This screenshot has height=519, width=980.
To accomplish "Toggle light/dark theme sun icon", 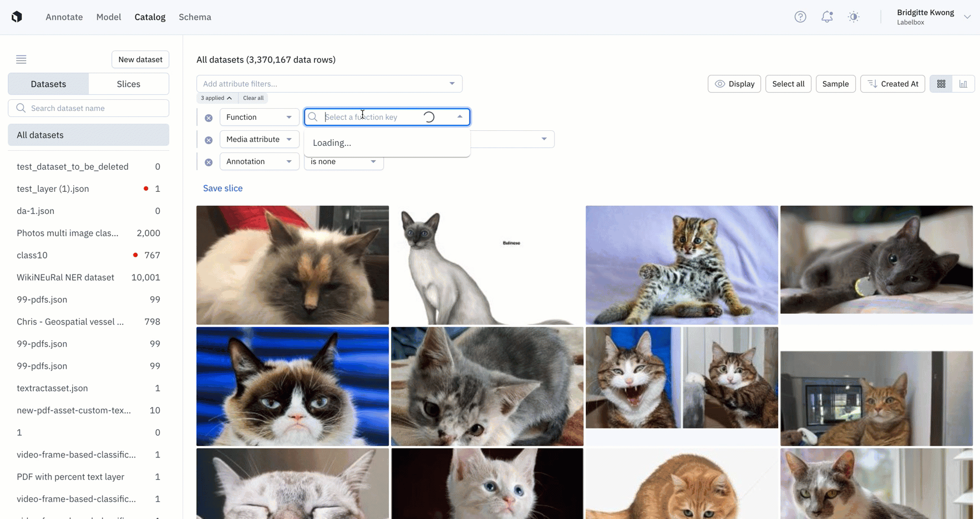I will (x=854, y=17).
